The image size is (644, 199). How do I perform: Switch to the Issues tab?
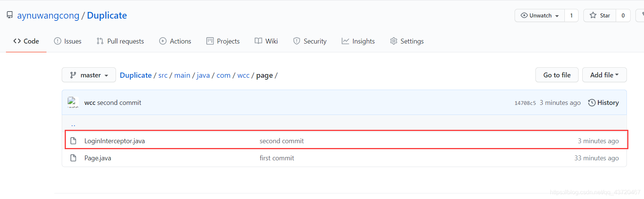tap(68, 41)
